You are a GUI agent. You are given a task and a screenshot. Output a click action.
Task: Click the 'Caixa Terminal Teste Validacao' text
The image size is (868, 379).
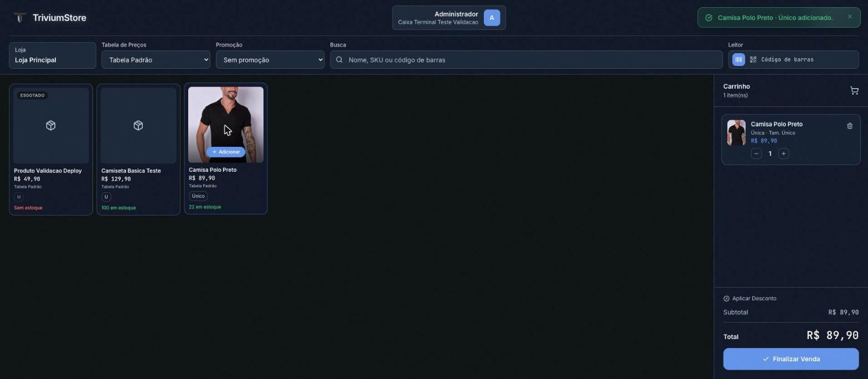tap(438, 22)
